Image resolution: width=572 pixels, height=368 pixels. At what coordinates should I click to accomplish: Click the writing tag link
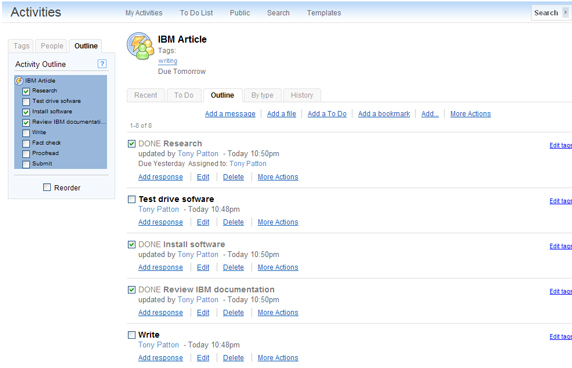(167, 61)
